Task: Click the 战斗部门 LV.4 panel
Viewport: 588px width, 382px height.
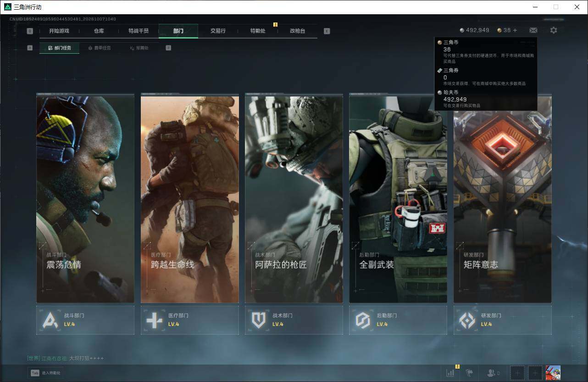Action: click(x=85, y=320)
